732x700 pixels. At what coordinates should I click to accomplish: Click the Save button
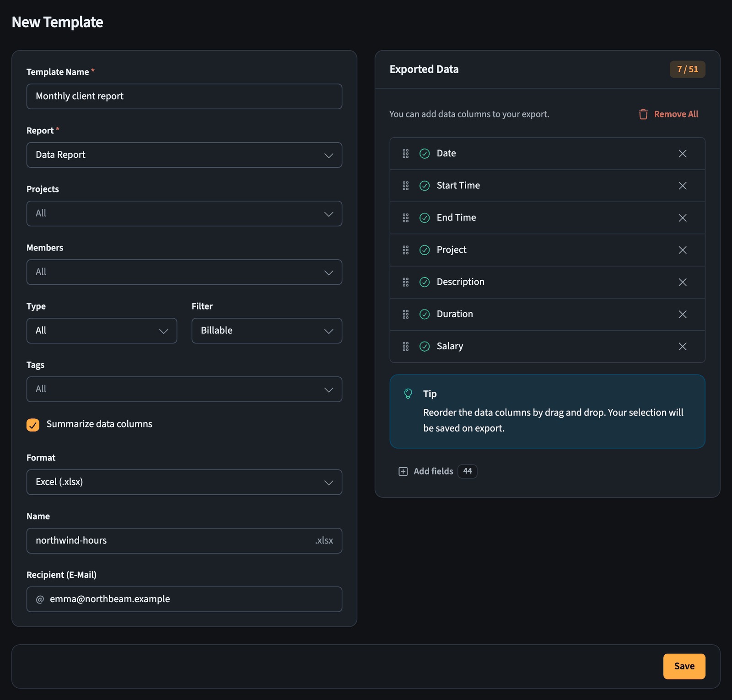tap(684, 666)
